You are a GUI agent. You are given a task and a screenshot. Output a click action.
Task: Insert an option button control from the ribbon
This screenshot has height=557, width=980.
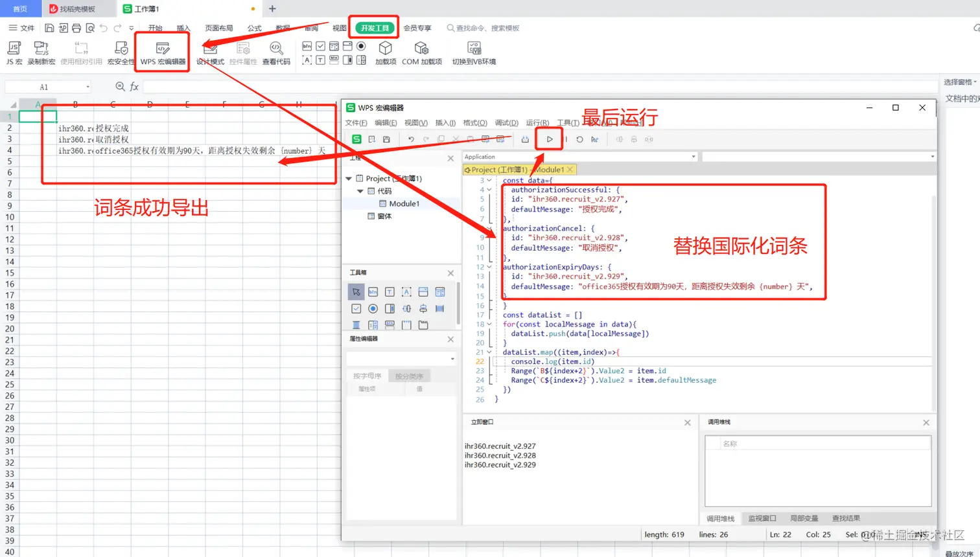(x=361, y=47)
